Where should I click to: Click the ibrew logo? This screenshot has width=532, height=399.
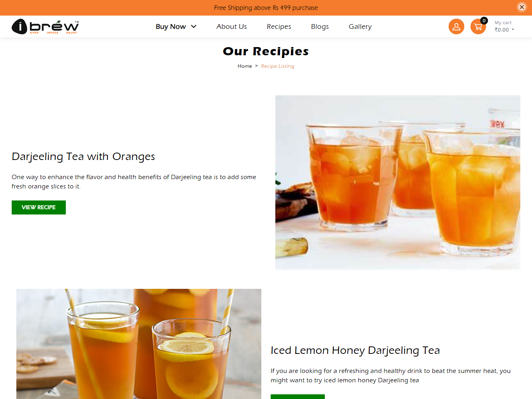click(45, 26)
